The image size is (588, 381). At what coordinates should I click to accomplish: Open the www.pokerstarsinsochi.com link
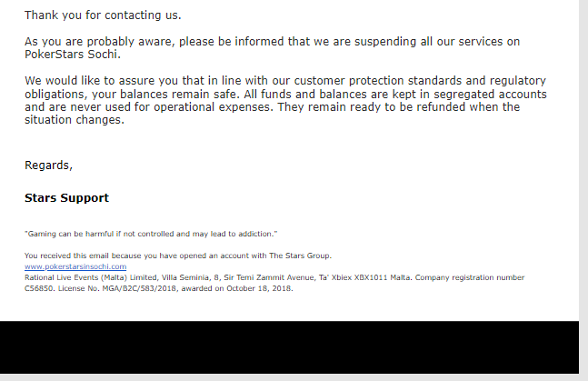(x=75, y=266)
